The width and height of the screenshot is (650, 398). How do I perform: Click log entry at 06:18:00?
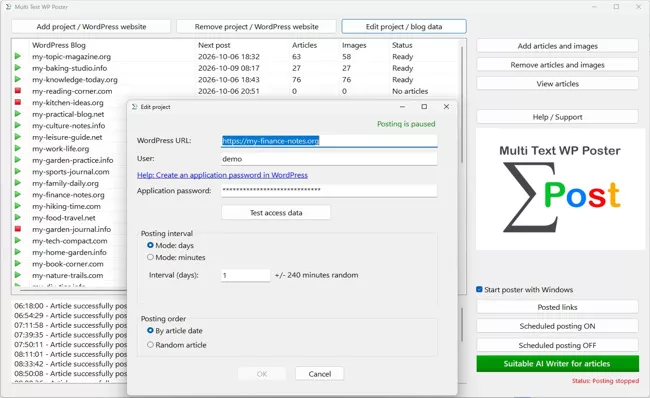coord(70,306)
